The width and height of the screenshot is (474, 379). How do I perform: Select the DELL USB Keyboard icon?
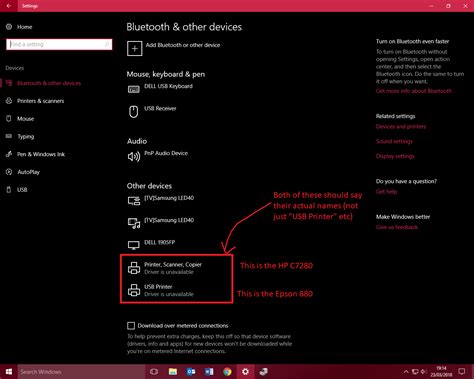tap(134, 89)
